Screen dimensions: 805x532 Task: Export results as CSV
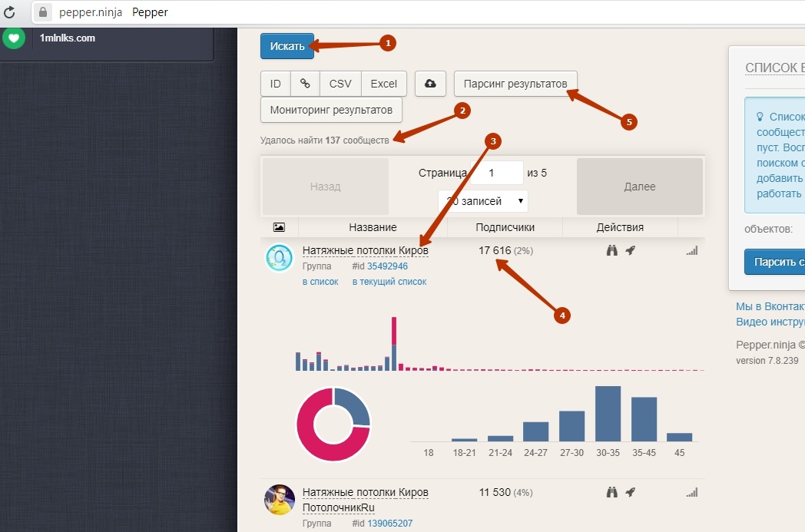coord(340,84)
